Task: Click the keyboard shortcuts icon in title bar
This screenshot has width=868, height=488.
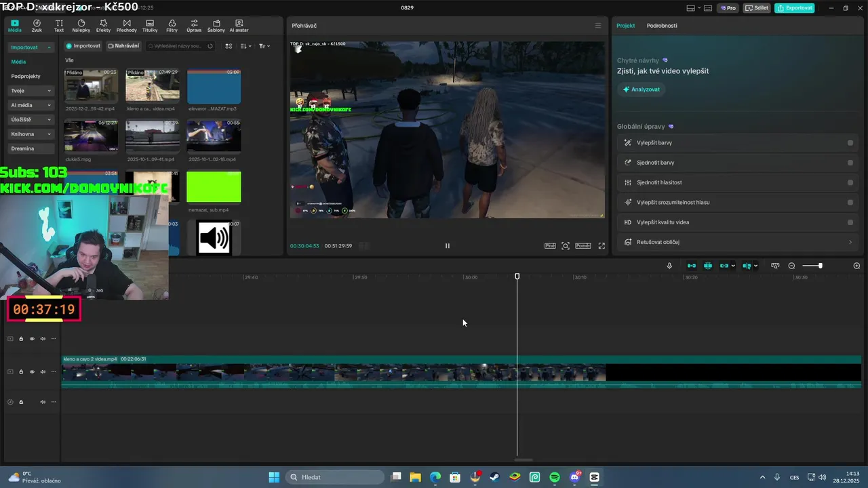Action: coord(708,8)
